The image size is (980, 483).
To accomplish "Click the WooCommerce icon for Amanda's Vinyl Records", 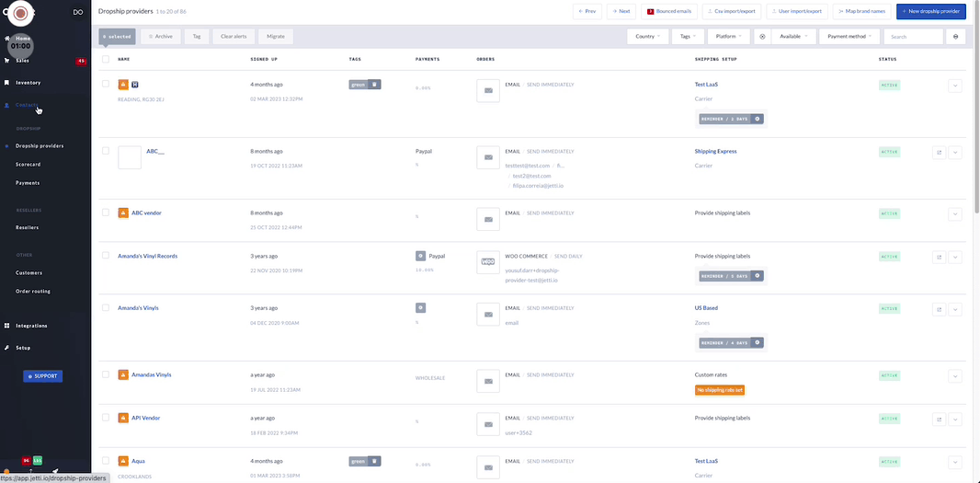I will click(x=488, y=262).
